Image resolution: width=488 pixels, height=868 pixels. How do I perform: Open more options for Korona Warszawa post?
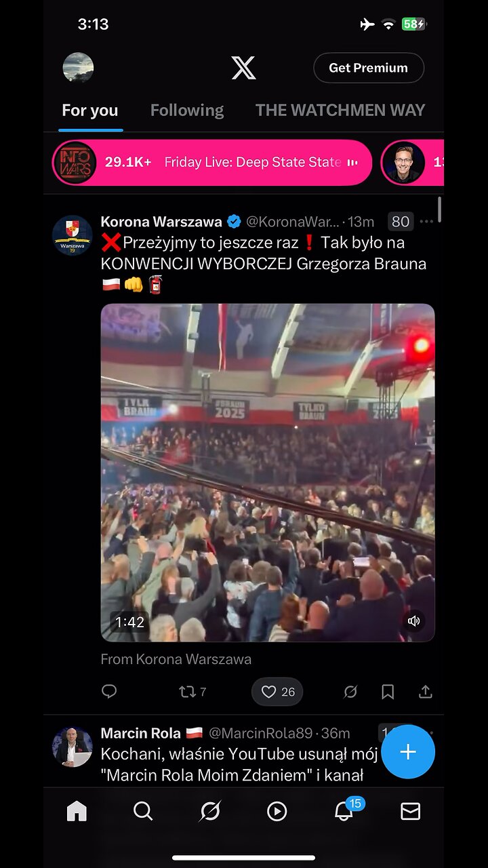pyautogui.click(x=426, y=222)
